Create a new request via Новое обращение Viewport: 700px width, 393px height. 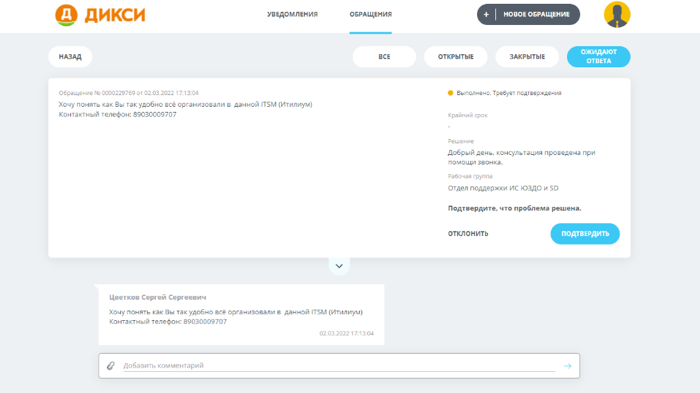pyautogui.click(x=528, y=14)
